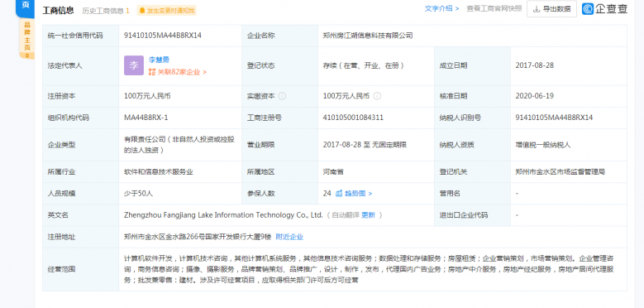The width and height of the screenshot is (644, 308).
Task: Click 法定代表人 label cell
Action: (80, 65)
